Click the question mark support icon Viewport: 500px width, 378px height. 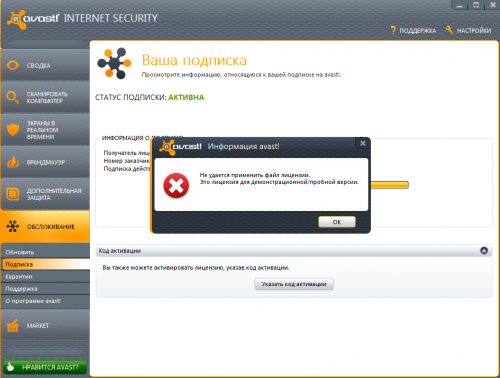[393, 30]
